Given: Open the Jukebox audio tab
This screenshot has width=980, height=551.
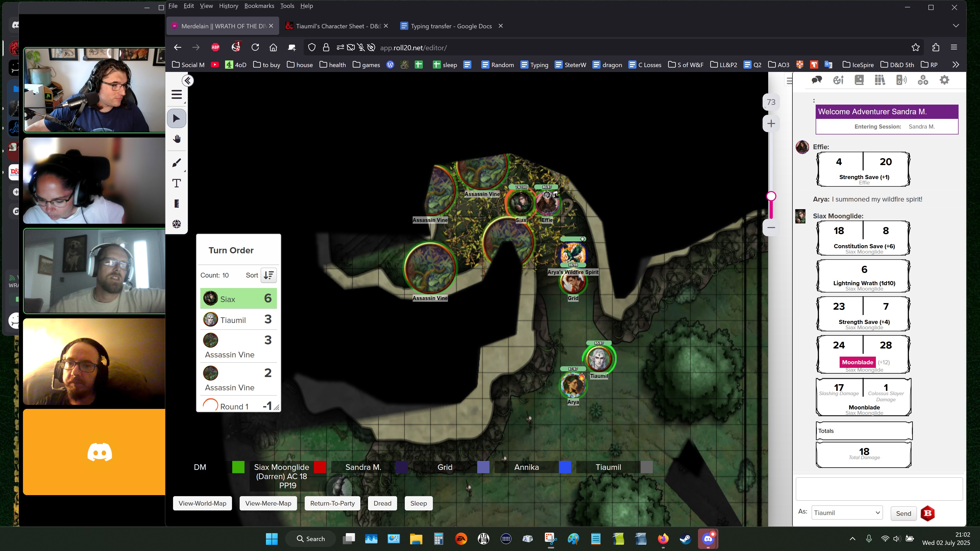Looking at the screenshot, I should coord(901,80).
